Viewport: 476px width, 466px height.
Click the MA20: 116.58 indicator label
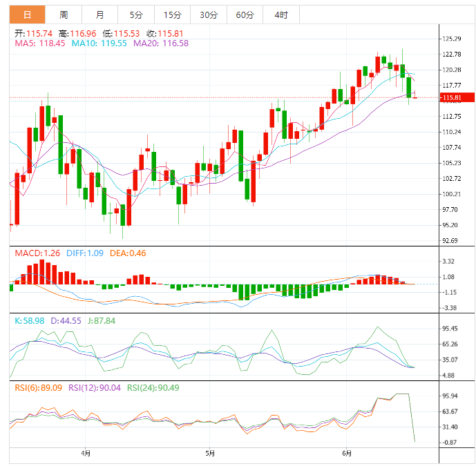tap(161, 43)
